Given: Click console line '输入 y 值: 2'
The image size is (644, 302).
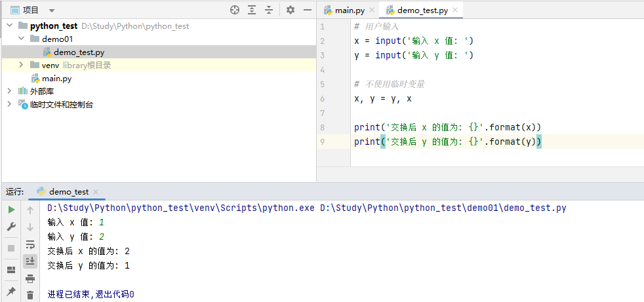Looking at the screenshot, I should tap(76, 236).
